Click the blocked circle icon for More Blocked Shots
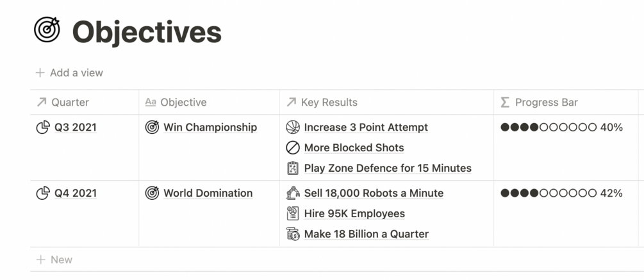Image resolution: width=644 pixels, height=280 pixels. coord(293,148)
